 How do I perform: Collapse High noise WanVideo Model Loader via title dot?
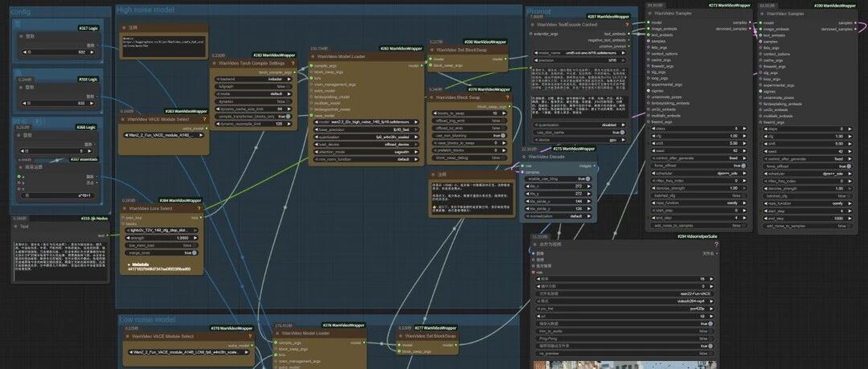pos(313,56)
